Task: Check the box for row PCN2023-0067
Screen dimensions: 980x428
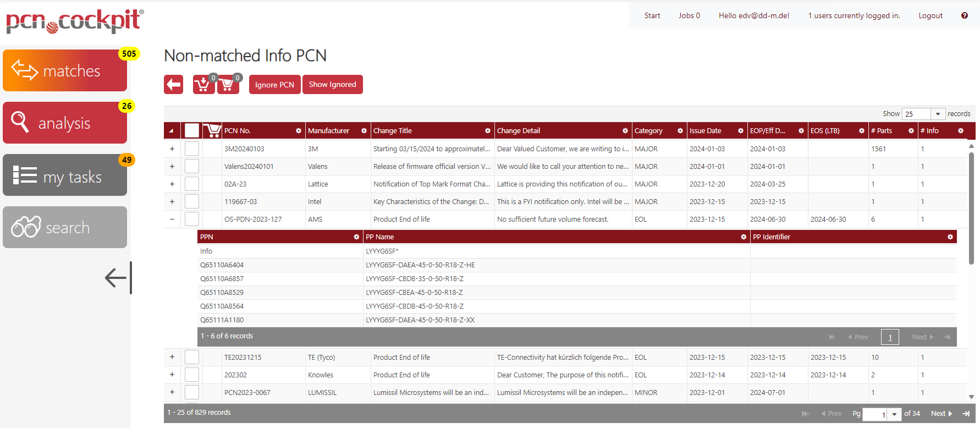Action: coord(192,392)
